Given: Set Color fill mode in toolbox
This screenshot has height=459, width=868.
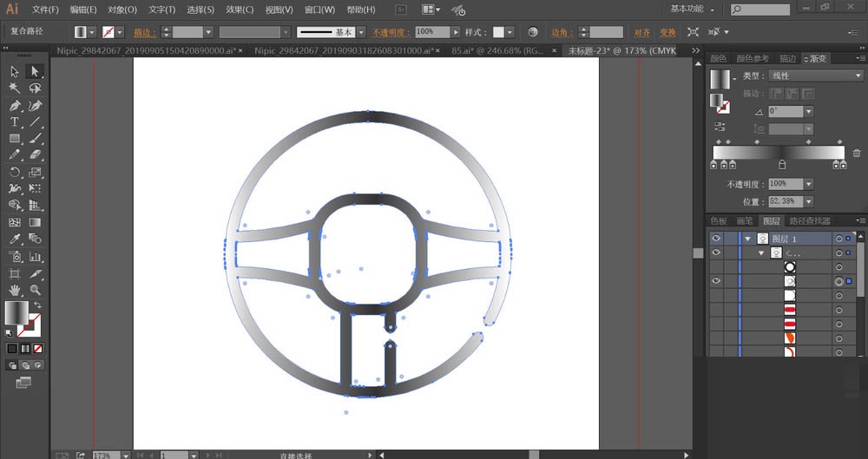Looking at the screenshot, I should coord(11,348).
